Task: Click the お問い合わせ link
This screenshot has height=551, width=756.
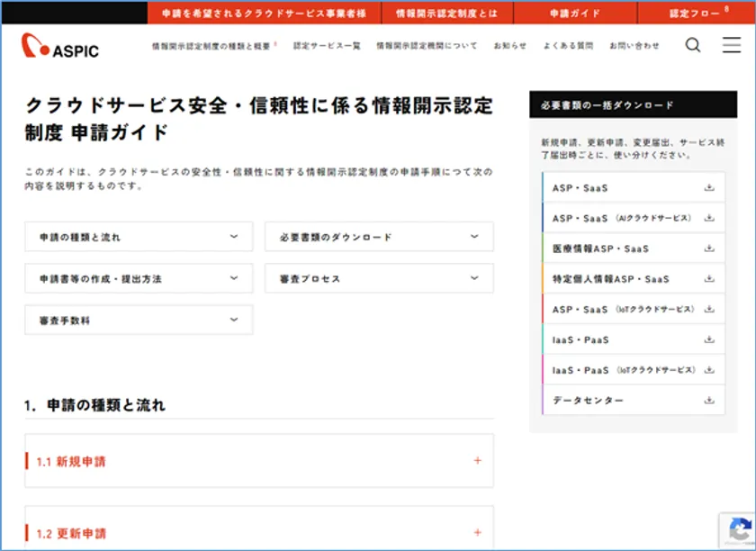Action: (634, 46)
